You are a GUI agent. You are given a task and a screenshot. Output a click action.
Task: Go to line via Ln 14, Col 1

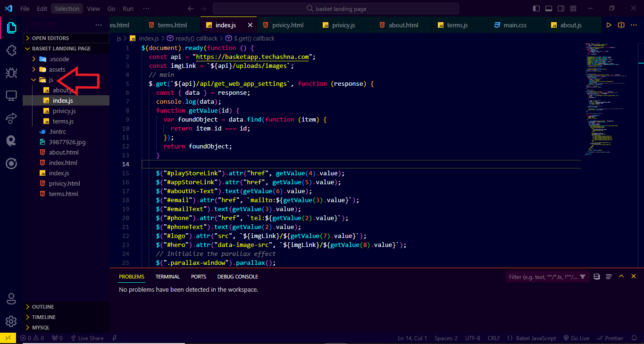[x=412, y=338]
